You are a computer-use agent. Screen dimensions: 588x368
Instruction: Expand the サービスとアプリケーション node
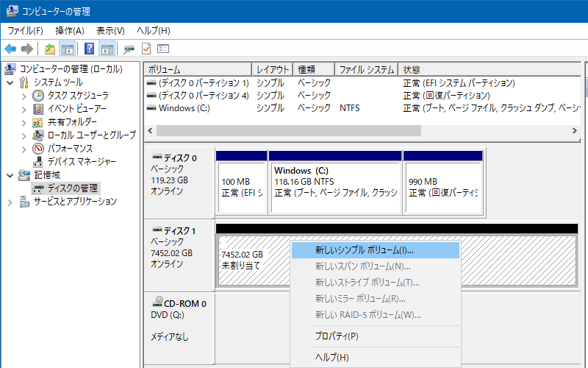pyautogui.click(x=10, y=202)
